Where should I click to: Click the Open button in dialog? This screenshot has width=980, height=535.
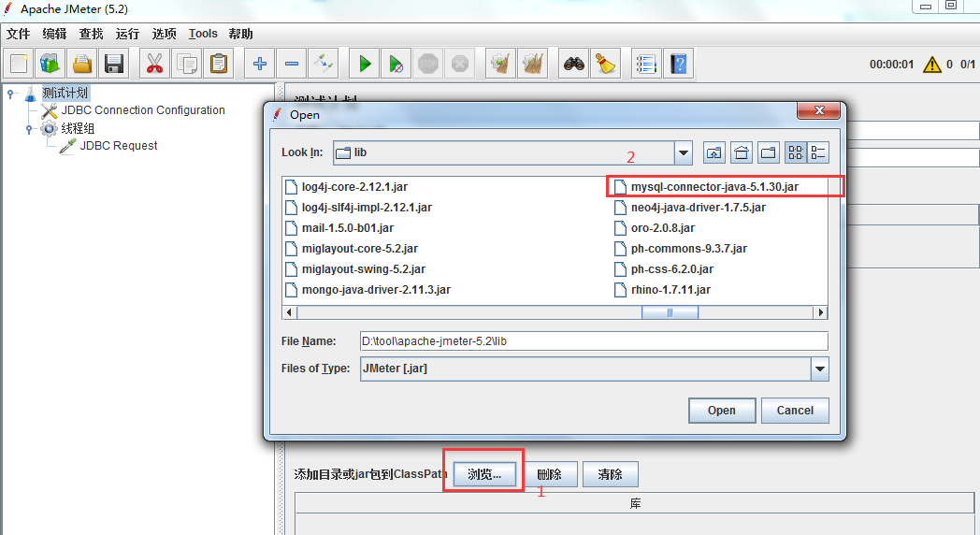(722, 411)
